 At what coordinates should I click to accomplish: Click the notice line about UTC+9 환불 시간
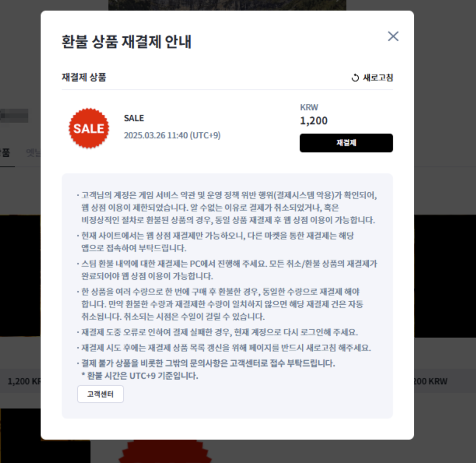tap(139, 376)
